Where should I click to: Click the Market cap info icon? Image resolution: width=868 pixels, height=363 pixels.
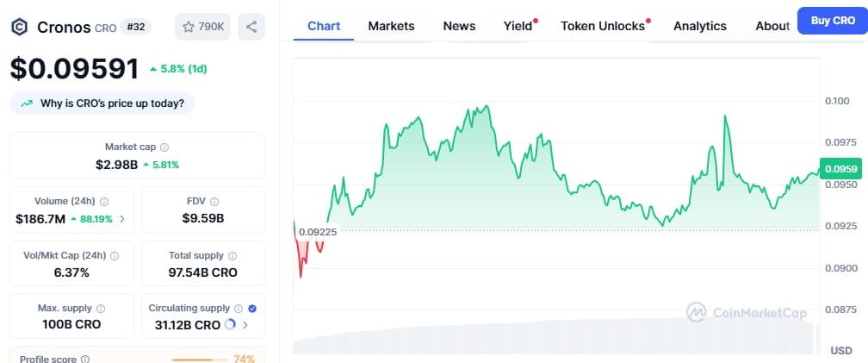pos(164,147)
